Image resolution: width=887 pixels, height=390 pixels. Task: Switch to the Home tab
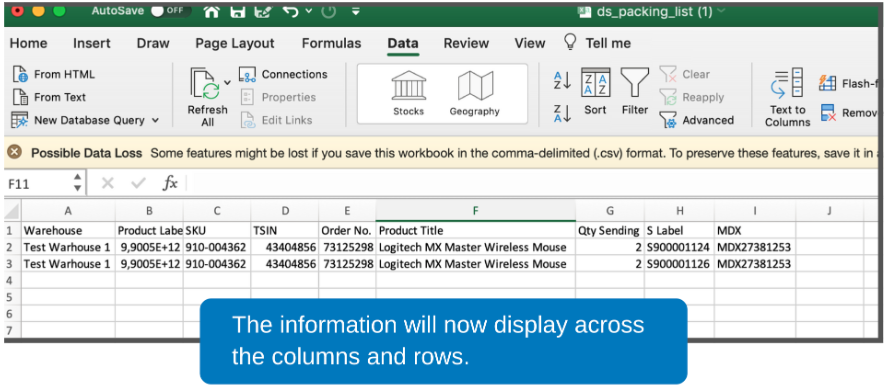pyautogui.click(x=28, y=44)
